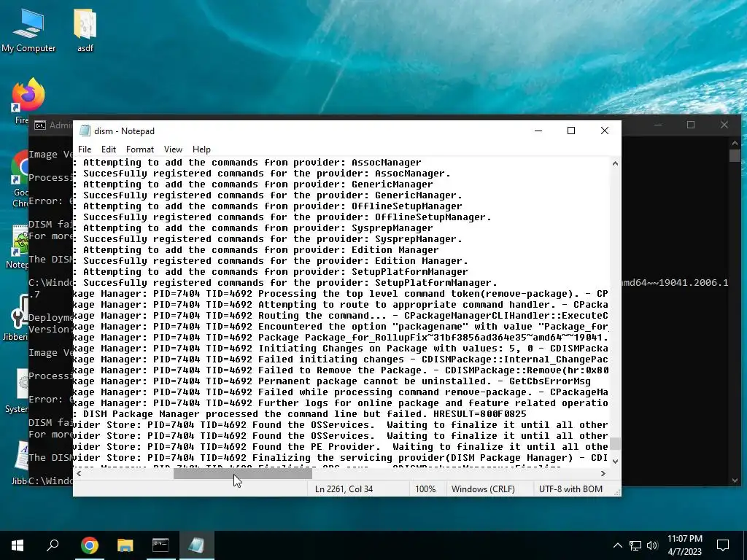The height and width of the screenshot is (560, 747).
Task: Click the Edition Manager 'Attempting' line
Action: pyautogui.click(x=256, y=249)
